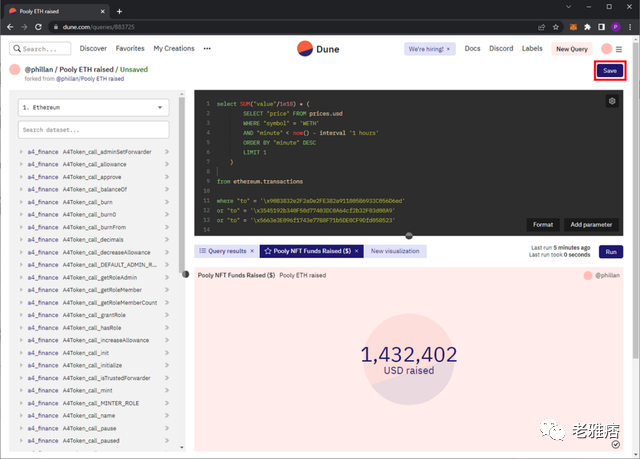This screenshot has width=640, height=459.
Task: Dismiss the We're hiring banner
Action: click(x=448, y=49)
